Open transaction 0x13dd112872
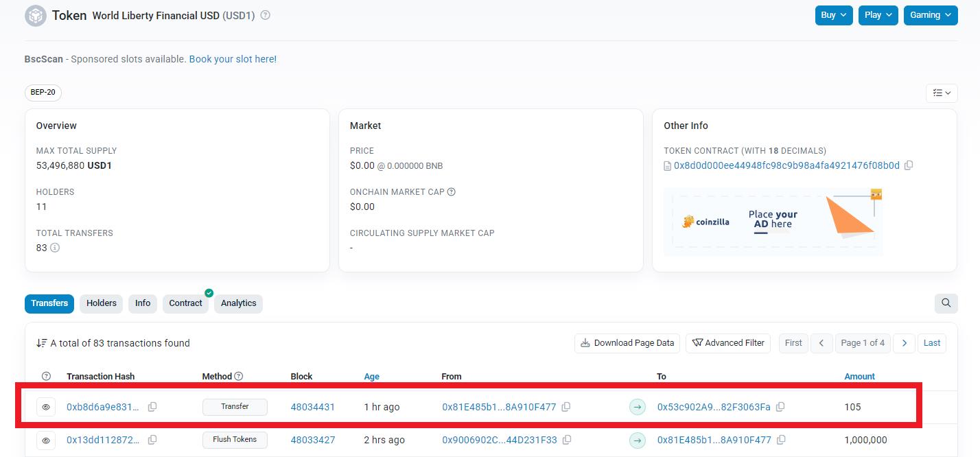 click(103, 440)
